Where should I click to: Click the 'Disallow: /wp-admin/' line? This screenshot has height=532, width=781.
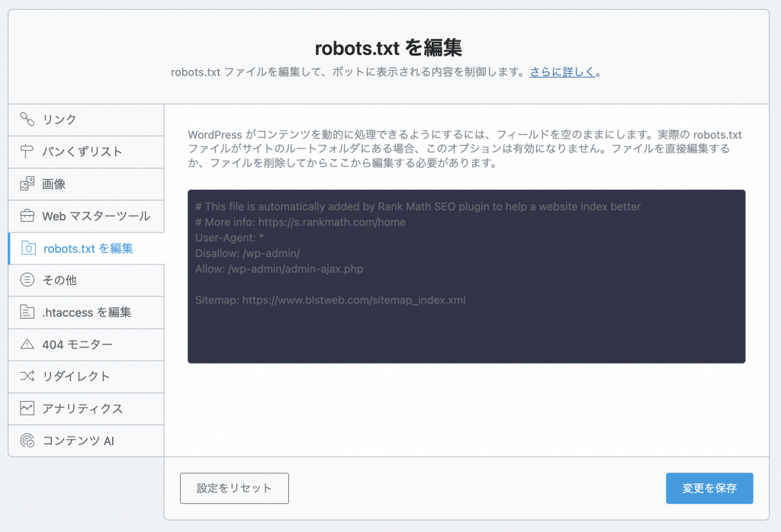[248, 253]
